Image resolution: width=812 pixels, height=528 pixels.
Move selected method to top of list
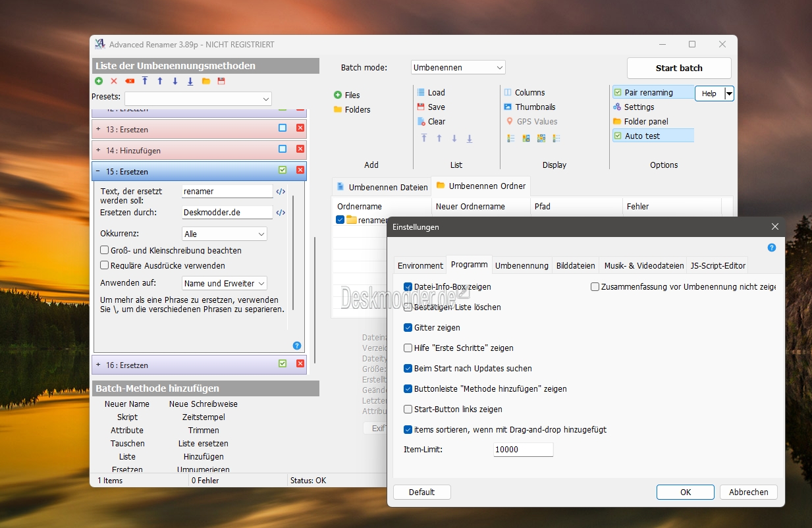[x=145, y=81]
